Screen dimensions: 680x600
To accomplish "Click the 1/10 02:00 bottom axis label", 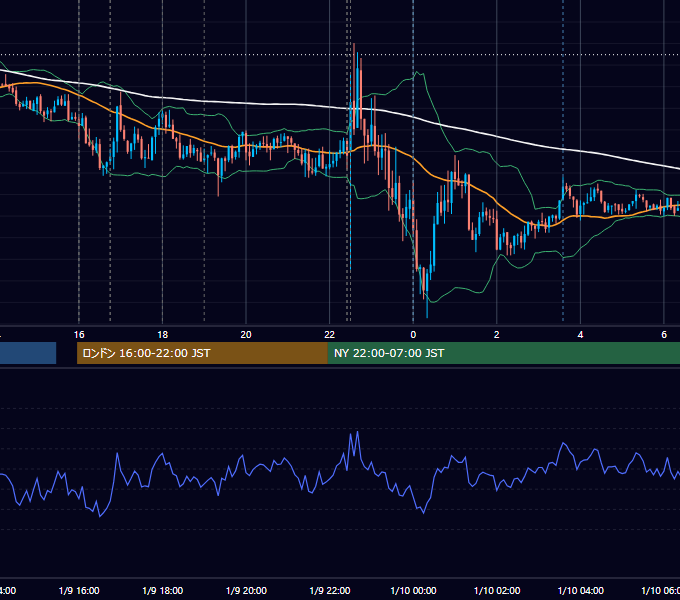I will (497, 590).
